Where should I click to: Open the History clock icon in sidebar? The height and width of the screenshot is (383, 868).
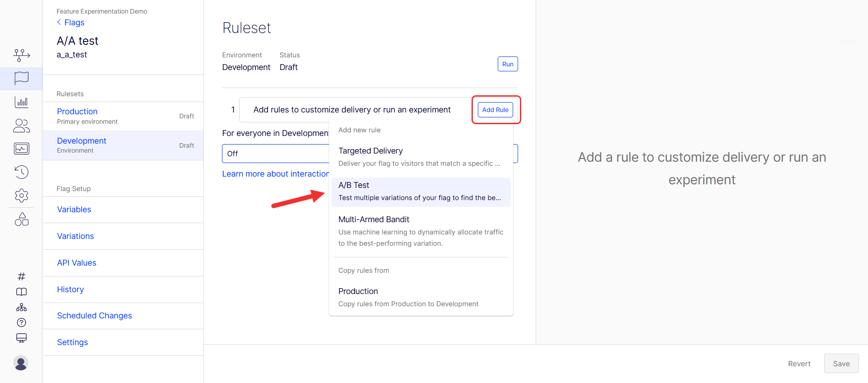[21, 172]
